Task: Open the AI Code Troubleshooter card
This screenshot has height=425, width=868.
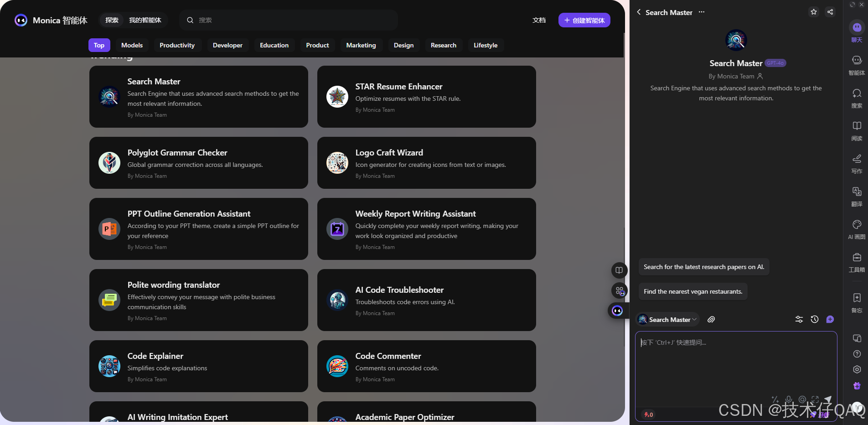Action: [x=427, y=300]
